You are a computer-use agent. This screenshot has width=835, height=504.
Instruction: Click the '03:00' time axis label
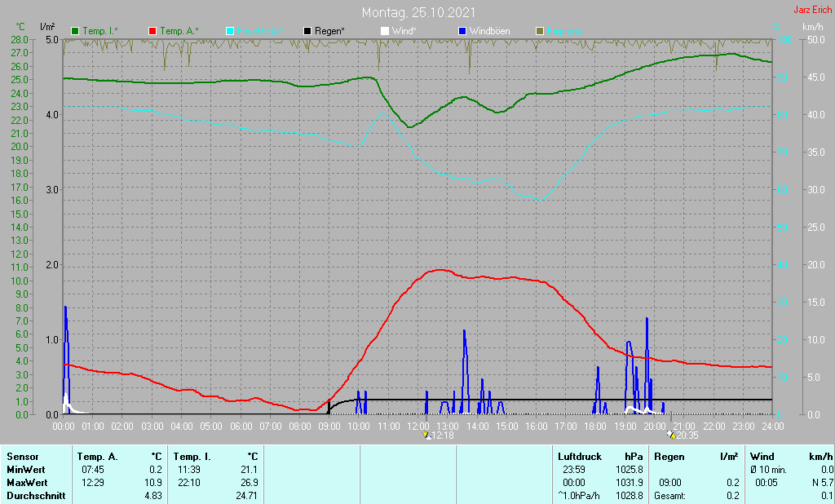point(152,427)
